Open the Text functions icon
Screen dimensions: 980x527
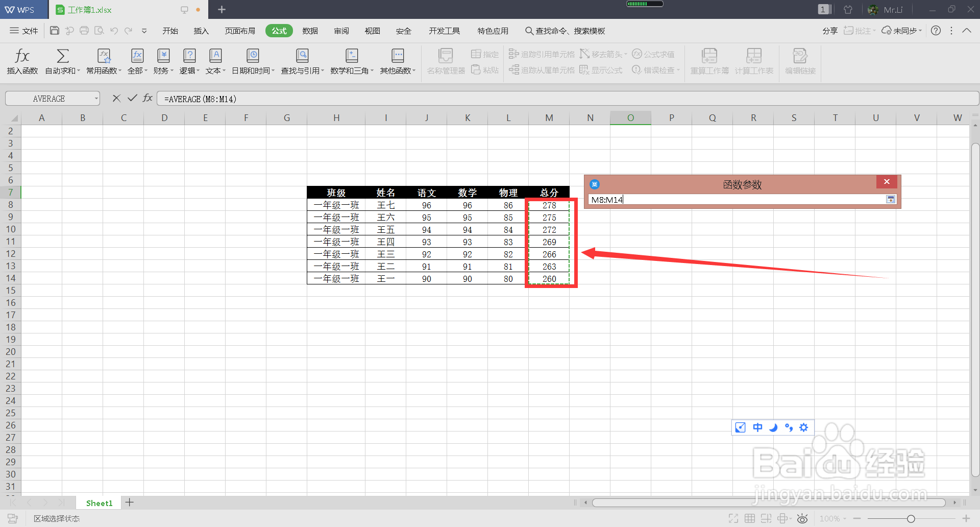coord(215,56)
